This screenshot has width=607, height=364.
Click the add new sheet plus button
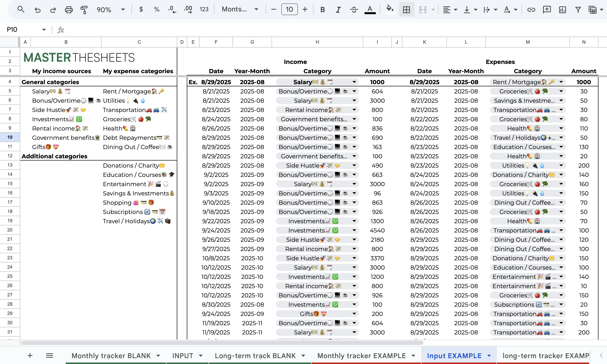[30, 355]
